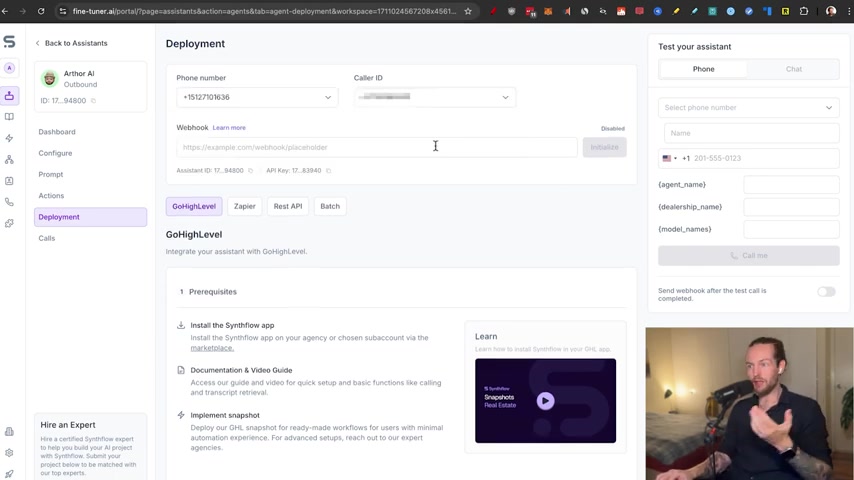Copy the API Key below the webhook field
This screenshot has width=854, height=480.
click(328, 171)
